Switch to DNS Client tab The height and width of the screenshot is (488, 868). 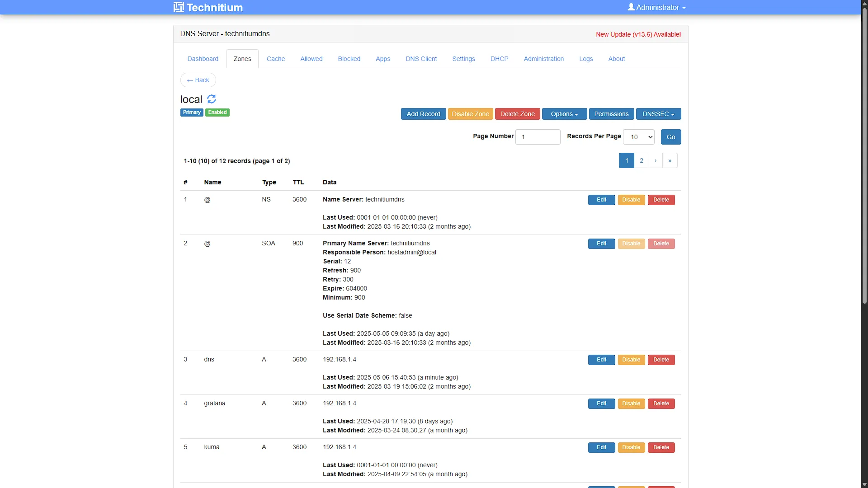[x=421, y=59]
